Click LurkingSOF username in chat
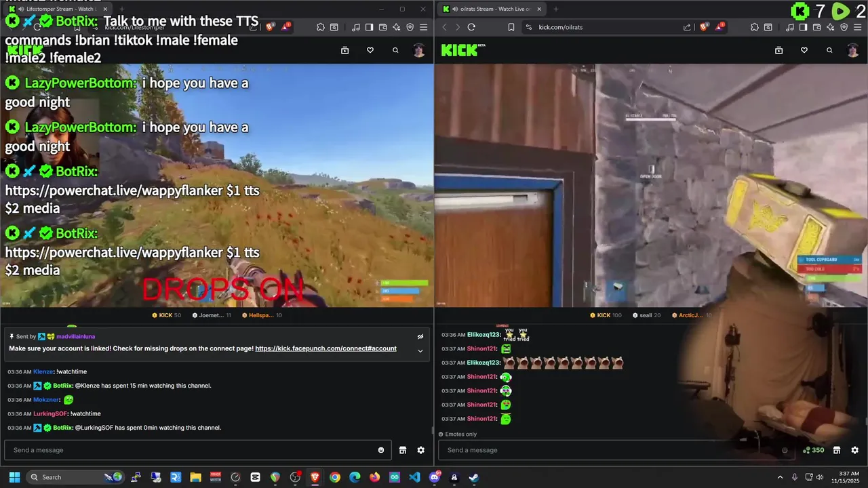The height and width of the screenshot is (488, 868). (50, 414)
